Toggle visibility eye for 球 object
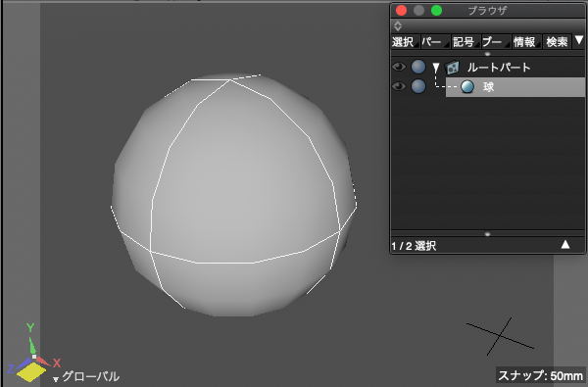 tap(399, 86)
